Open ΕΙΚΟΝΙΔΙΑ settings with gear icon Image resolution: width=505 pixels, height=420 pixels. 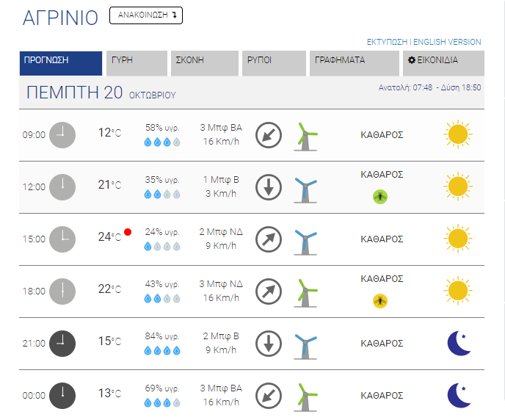pyautogui.click(x=443, y=63)
